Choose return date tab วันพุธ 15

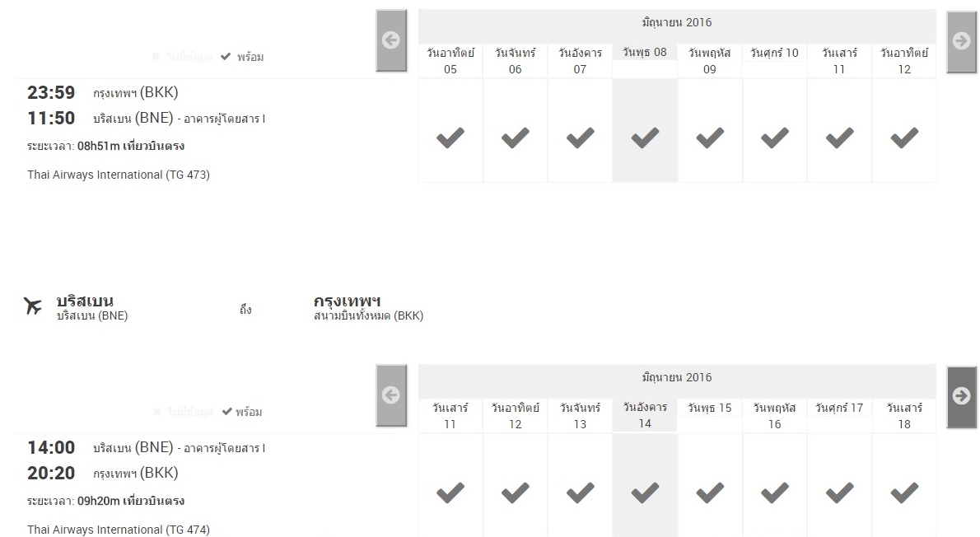coord(709,409)
